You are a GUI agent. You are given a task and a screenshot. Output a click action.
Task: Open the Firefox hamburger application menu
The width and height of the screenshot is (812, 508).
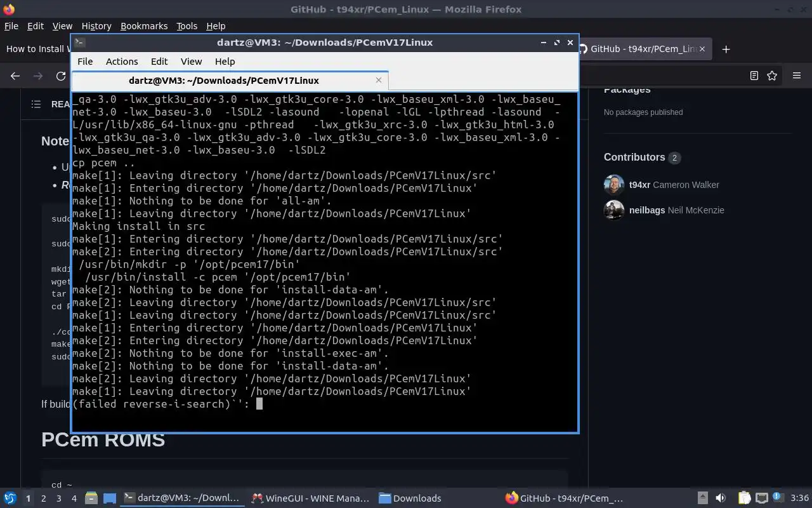797,76
